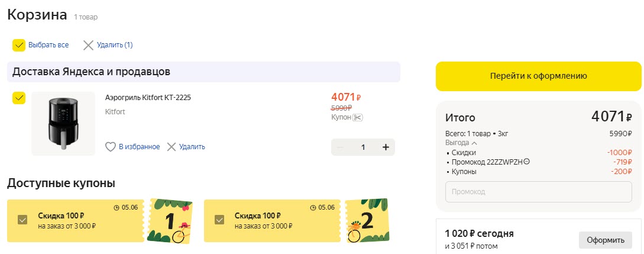Open the Kitfort brand link
Viewport: 644px width, 254px height.
(115, 111)
